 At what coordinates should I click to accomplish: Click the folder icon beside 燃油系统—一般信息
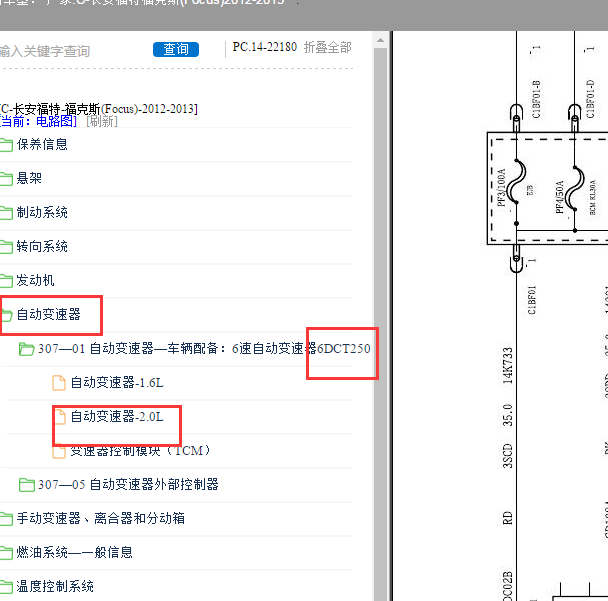[x=6, y=553]
